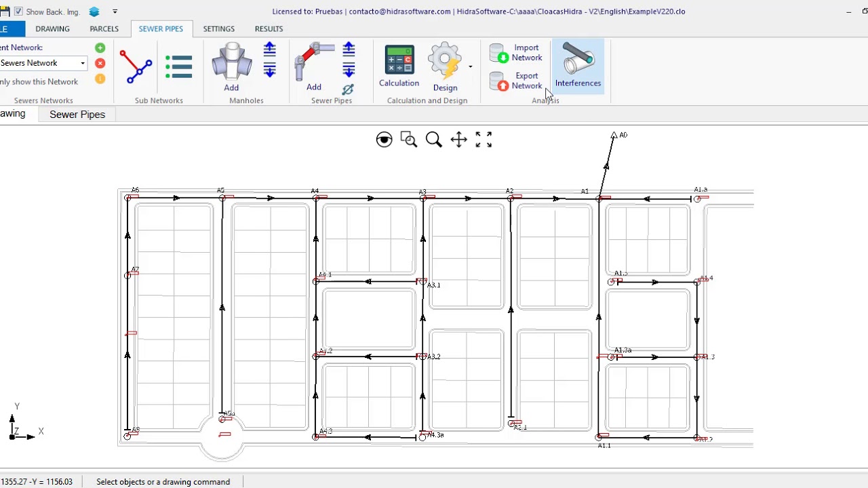The height and width of the screenshot is (488, 868).
Task: Click the Design gear lightning icon
Action: tap(445, 66)
